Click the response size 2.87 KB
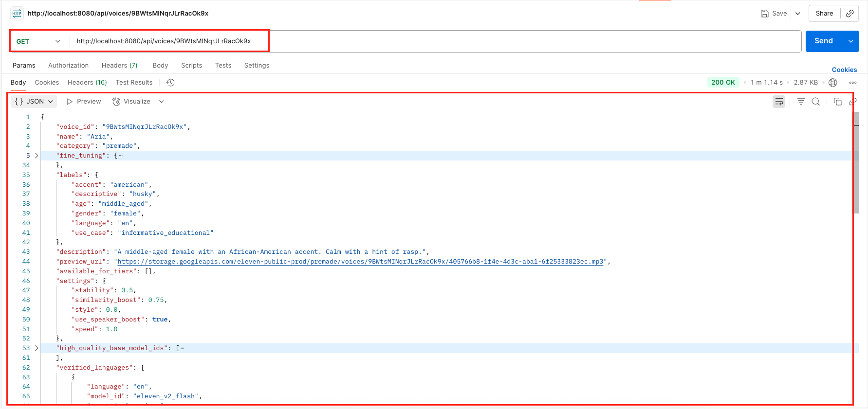This screenshot has width=868, height=409. (x=806, y=82)
